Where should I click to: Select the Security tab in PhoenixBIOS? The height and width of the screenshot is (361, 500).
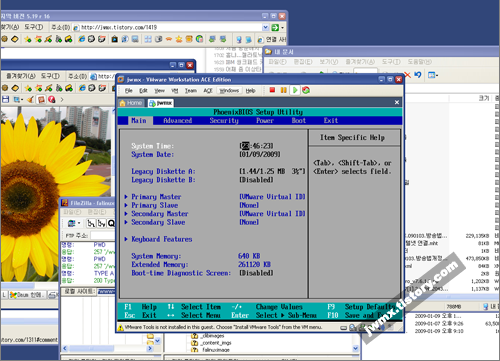(224, 121)
